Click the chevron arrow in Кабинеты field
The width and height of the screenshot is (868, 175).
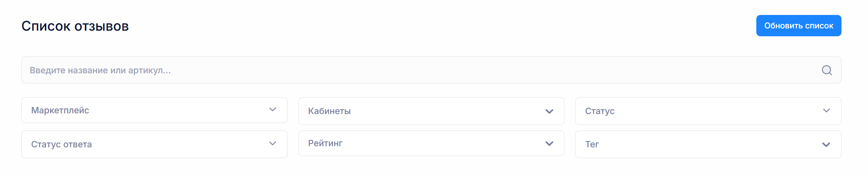point(549,111)
